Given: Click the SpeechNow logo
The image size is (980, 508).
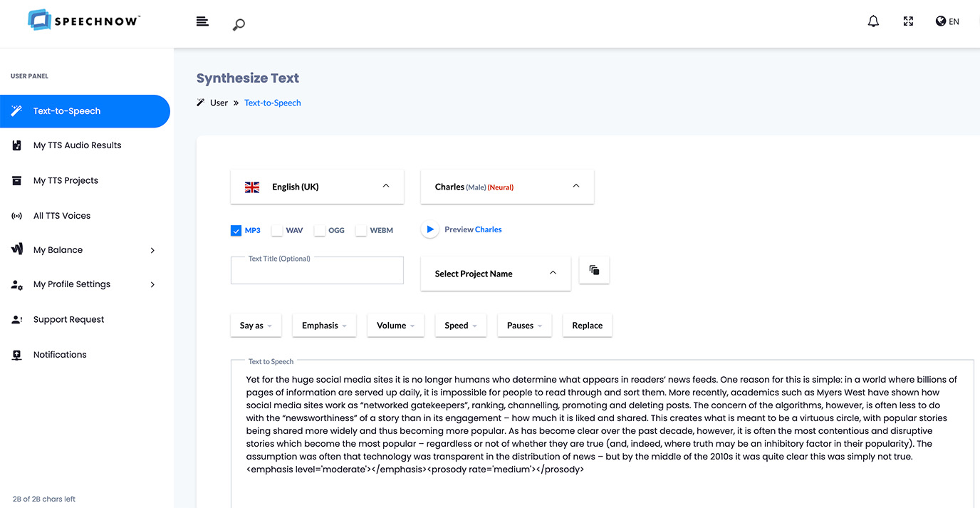Looking at the screenshot, I should pos(84,20).
